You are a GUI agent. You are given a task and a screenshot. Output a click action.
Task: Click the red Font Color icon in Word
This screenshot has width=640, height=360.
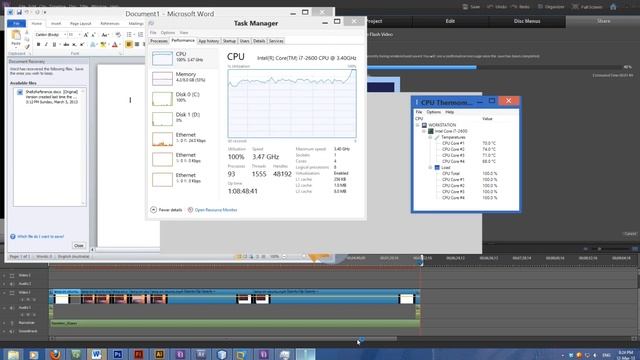[x=115, y=44]
